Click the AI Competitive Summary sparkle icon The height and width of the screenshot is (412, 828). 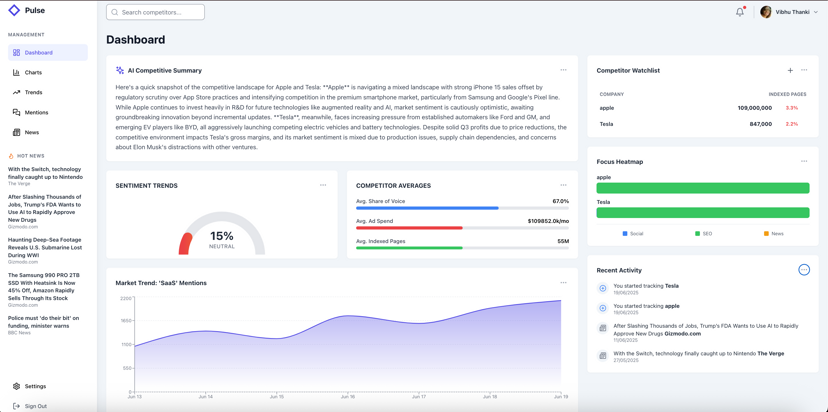pos(120,70)
